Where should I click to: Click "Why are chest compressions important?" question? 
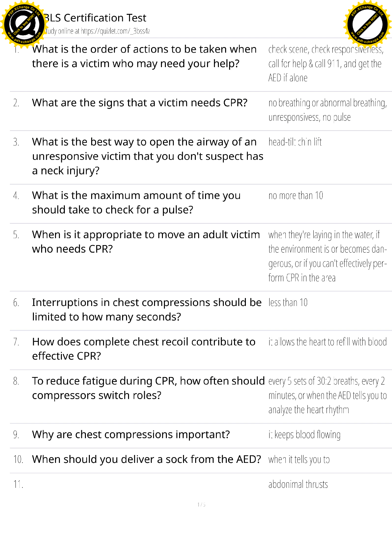[131, 435]
